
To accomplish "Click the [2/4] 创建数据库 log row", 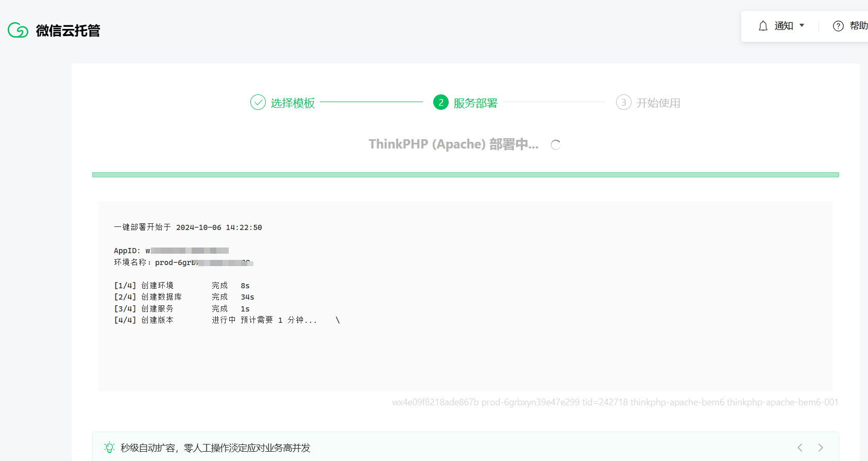I will (x=184, y=297).
